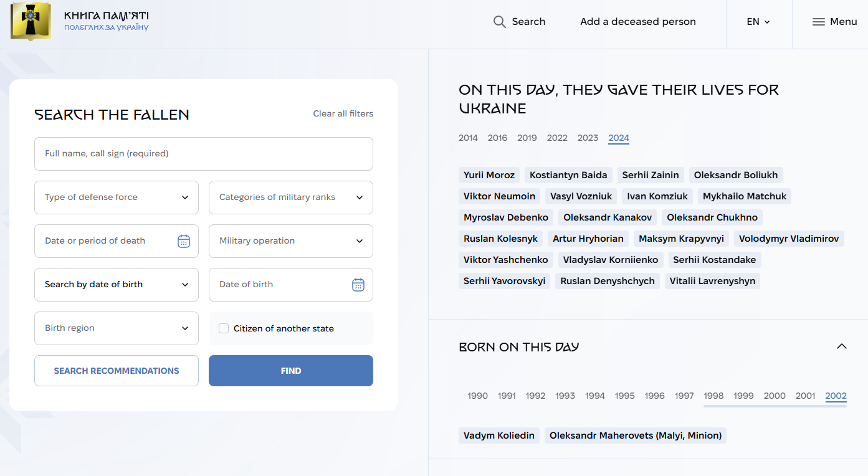Viewport: 868px width, 476px height.
Task: Open Yurii Moroz name tag
Action: tap(489, 175)
